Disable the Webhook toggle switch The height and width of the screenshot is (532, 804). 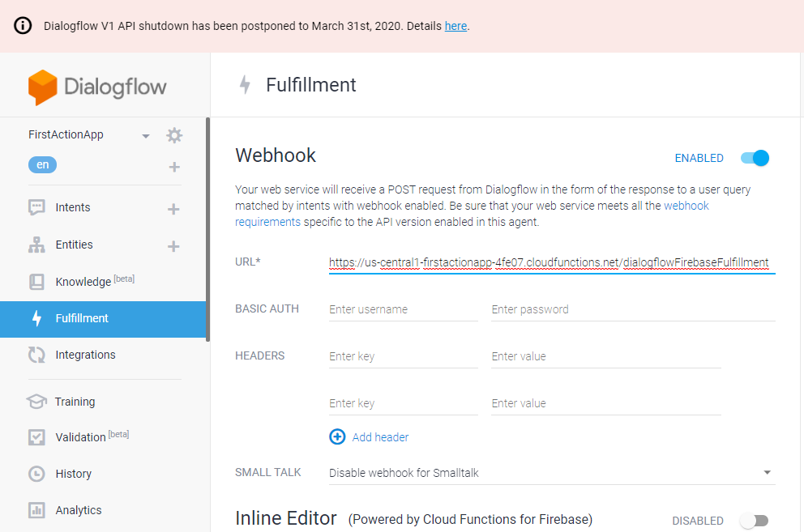755,158
